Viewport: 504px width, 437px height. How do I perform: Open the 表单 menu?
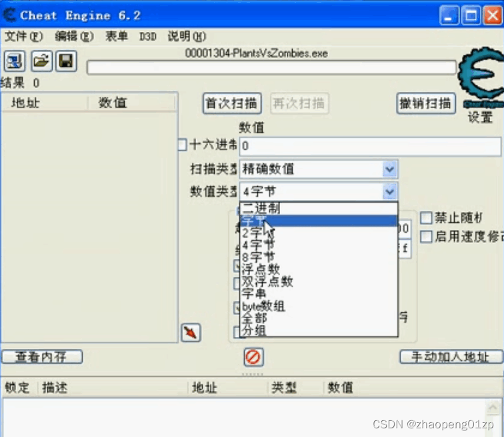click(117, 36)
